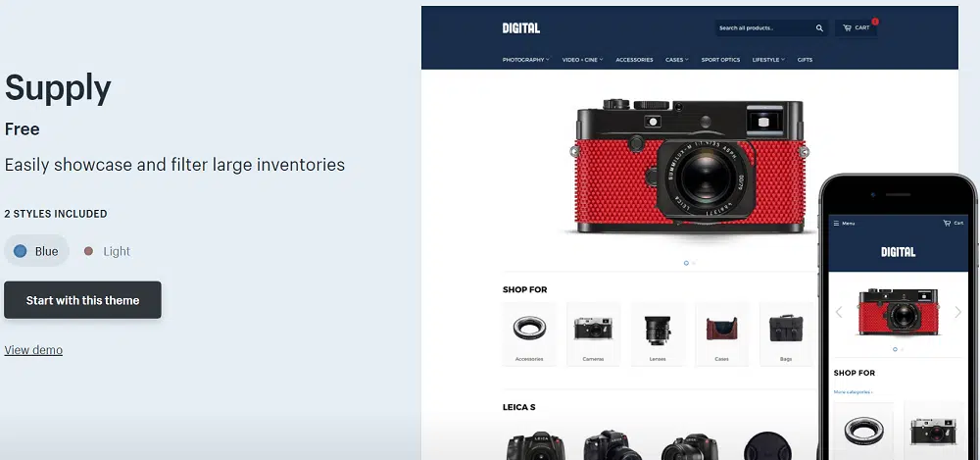Screen dimensions: 980x460
Task: Click the DIGITAL logo in desktop header
Action: [520, 28]
